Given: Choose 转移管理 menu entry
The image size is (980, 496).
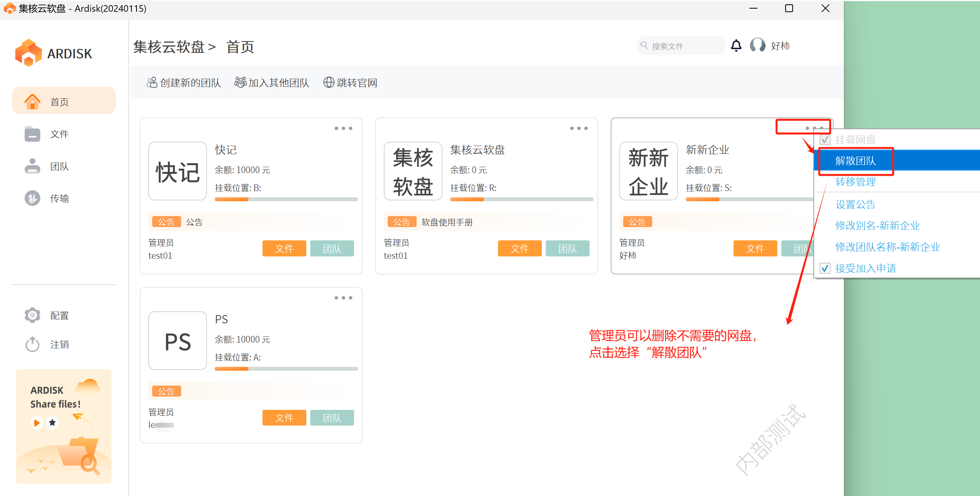Looking at the screenshot, I should pyautogui.click(x=856, y=182).
